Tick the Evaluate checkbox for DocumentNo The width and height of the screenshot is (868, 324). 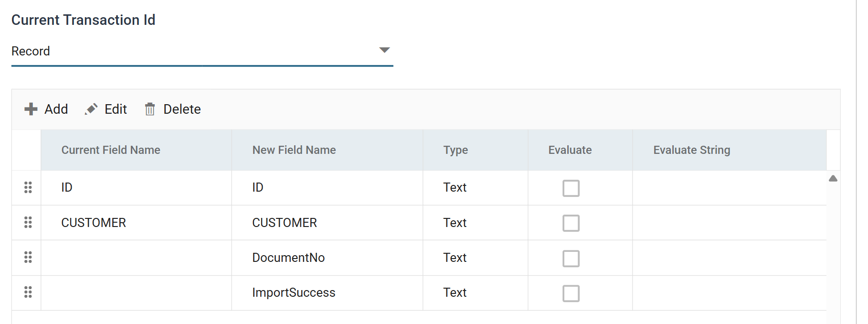[x=571, y=259]
